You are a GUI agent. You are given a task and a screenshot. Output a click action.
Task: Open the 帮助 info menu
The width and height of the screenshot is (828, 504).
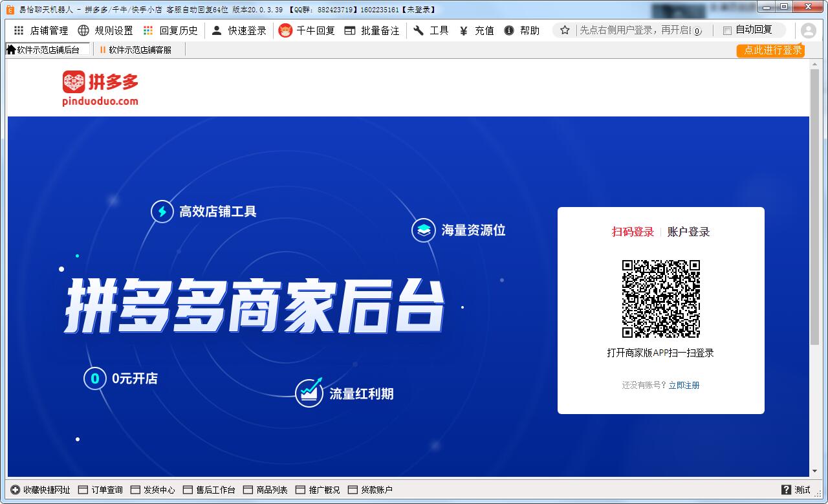pyautogui.click(x=521, y=30)
